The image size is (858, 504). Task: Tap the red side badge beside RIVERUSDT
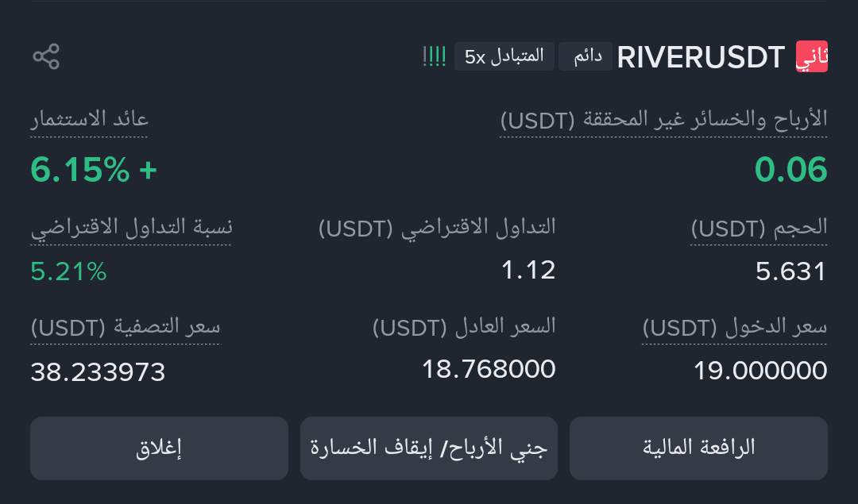[811, 57]
